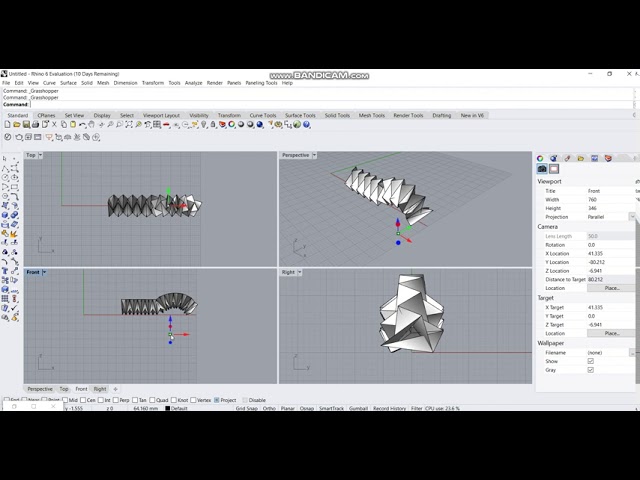Click the black Default layer swatch

pyautogui.click(x=167, y=408)
